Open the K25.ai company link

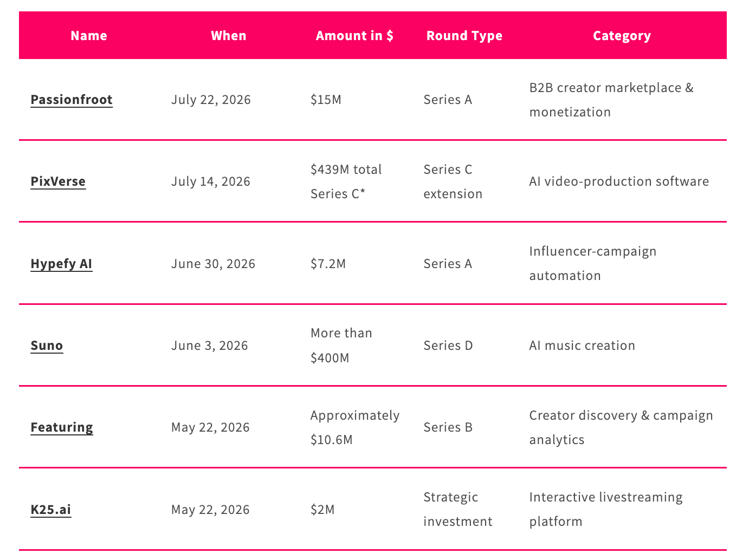click(x=51, y=510)
